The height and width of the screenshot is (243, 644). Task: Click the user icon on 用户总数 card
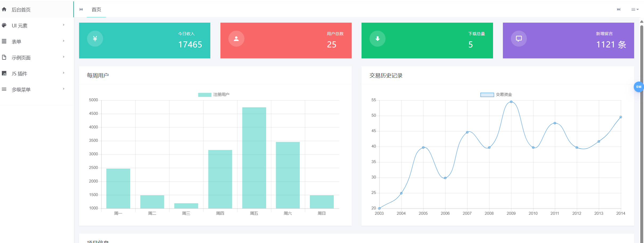[x=236, y=39]
